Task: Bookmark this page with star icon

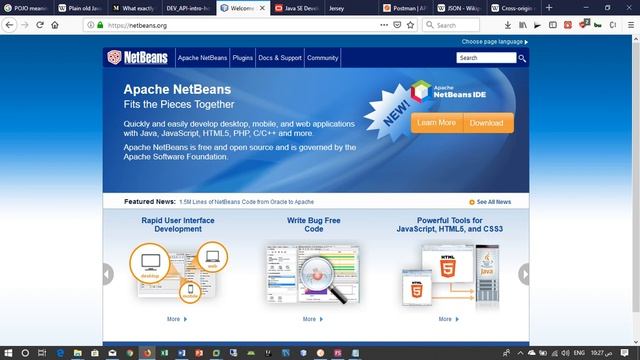Action: coord(410,25)
